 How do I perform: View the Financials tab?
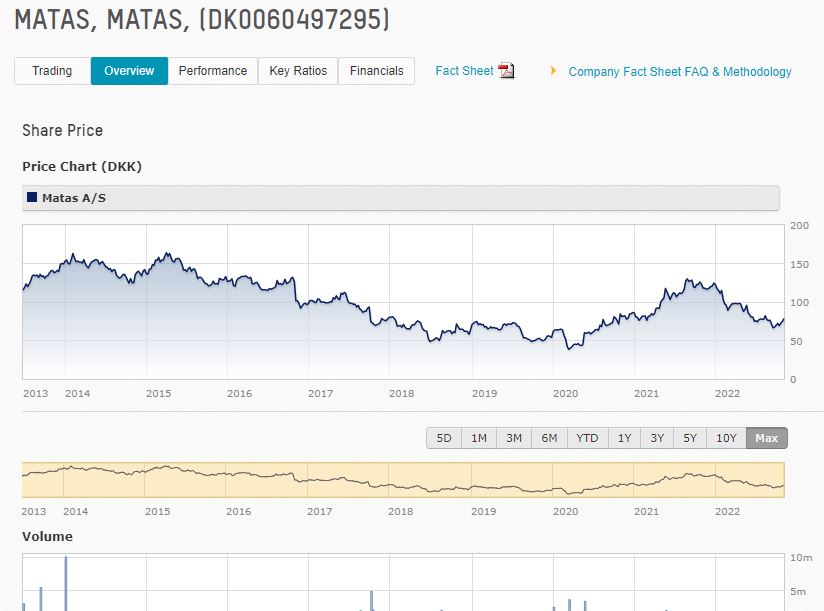[x=376, y=71]
